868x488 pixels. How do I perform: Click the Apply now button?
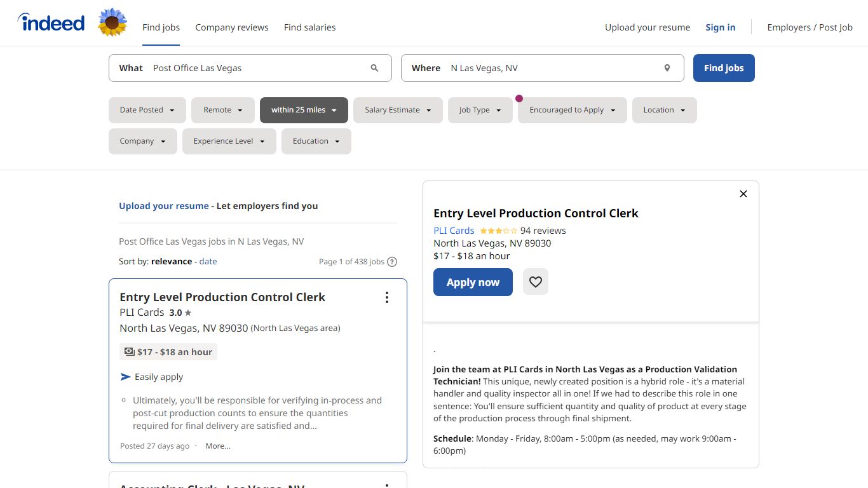[473, 282]
